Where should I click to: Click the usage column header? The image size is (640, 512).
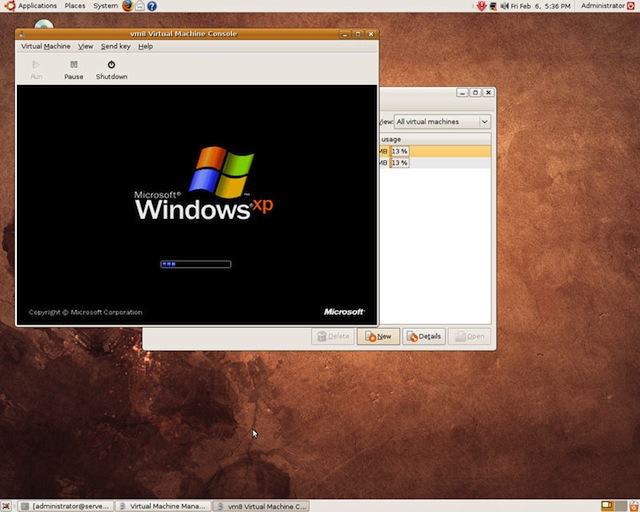(435, 139)
